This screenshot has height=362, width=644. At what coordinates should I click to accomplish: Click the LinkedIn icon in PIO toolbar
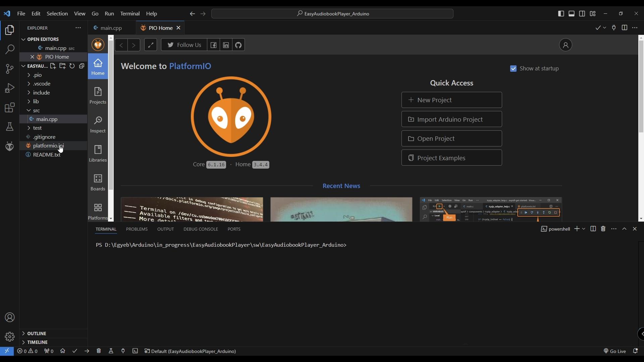pyautogui.click(x=226, y=45)
